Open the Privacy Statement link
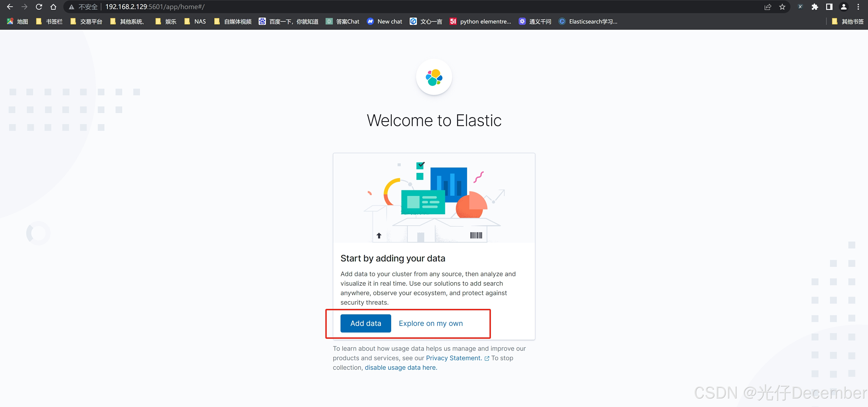Screen dimensions: 868x407 (454, 358)
